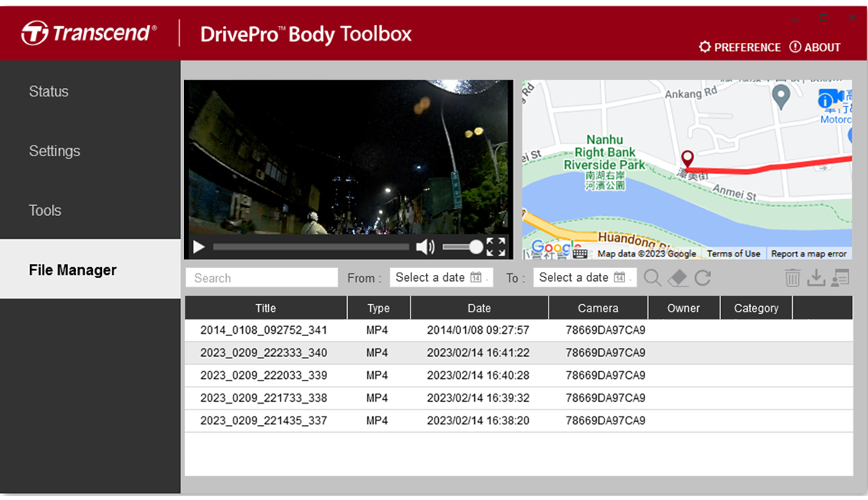Select file 2023_0209_221733_338
Viewport: 868px width, 500px height.
[519, 398]
